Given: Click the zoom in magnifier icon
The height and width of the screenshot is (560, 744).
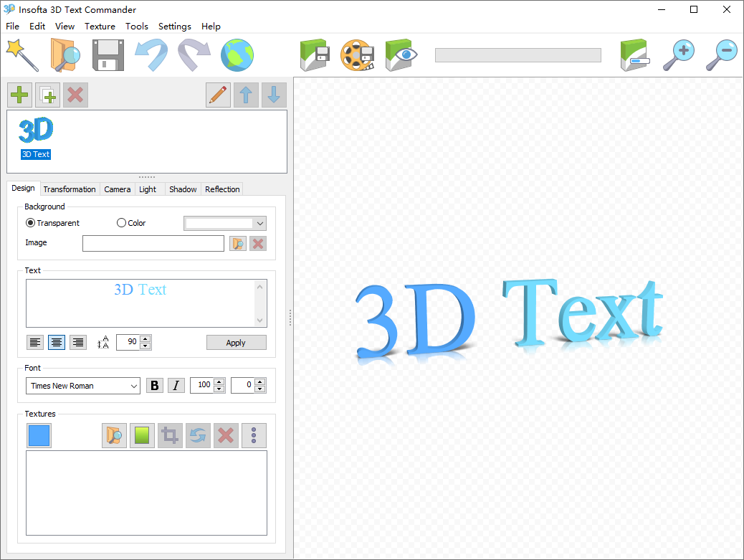Looking at the screenshot, I should pos(679,55).
